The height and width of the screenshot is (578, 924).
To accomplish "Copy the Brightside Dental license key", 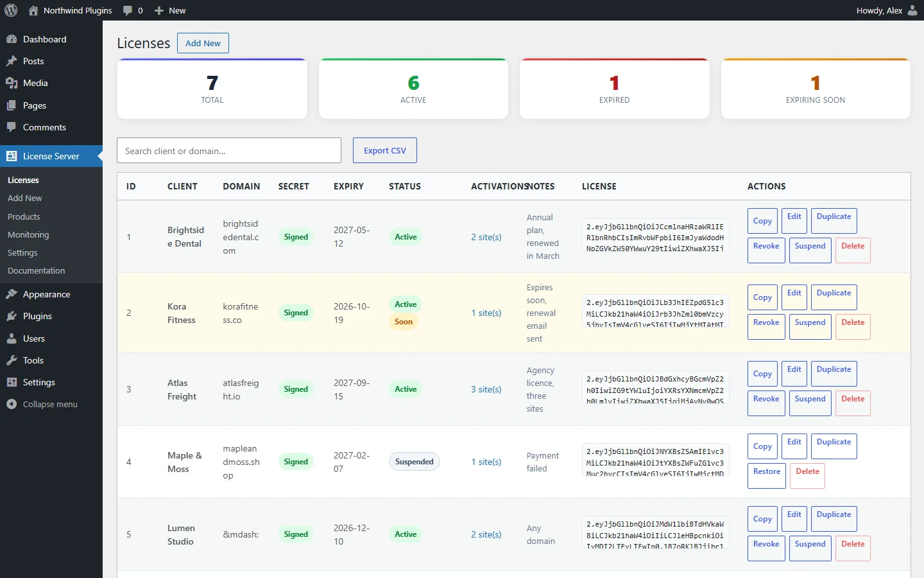I will (762, 221).
